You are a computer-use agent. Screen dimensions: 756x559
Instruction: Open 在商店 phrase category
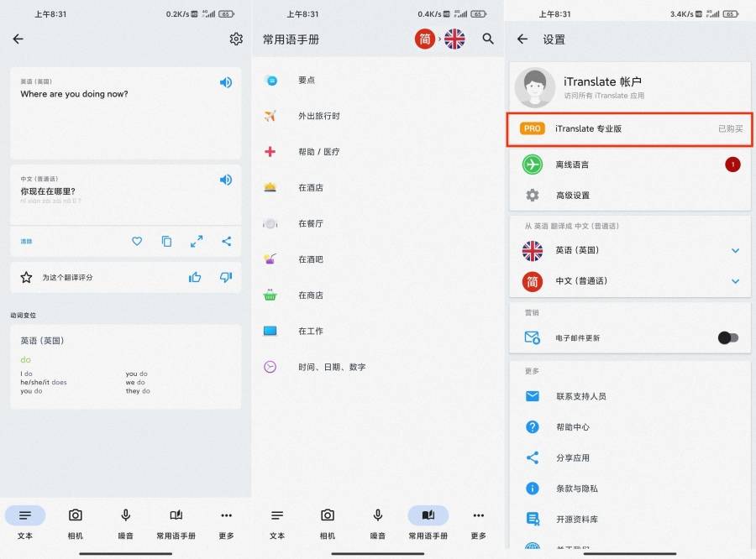tap(378, 295)
